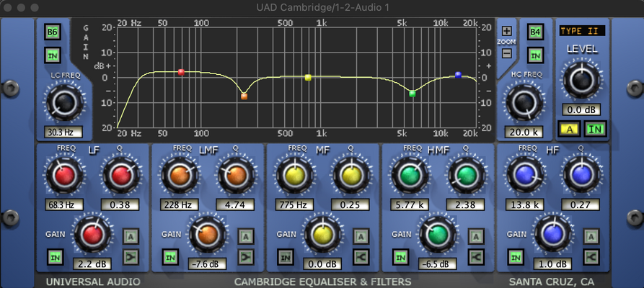Click the orange LMF FREQ knob
Viewport: 644px width, 288px height.
pyautogui.click(x=180, y=175)
